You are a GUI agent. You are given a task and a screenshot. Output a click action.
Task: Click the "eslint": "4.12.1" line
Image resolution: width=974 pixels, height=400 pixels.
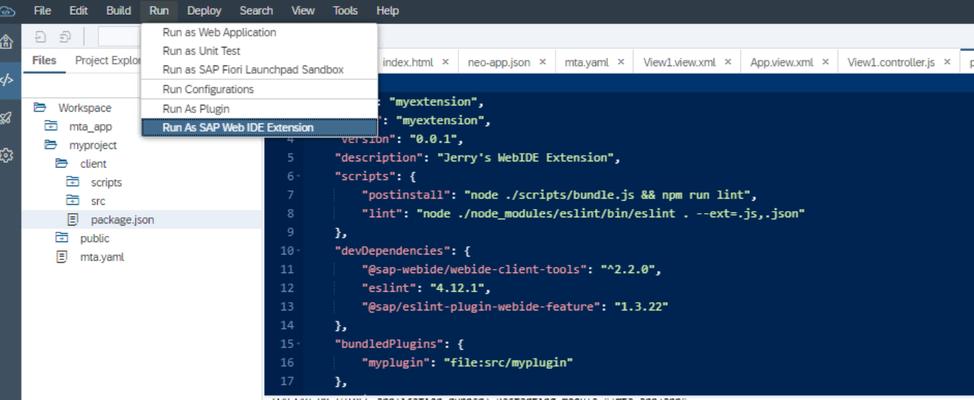click(426, 288)
